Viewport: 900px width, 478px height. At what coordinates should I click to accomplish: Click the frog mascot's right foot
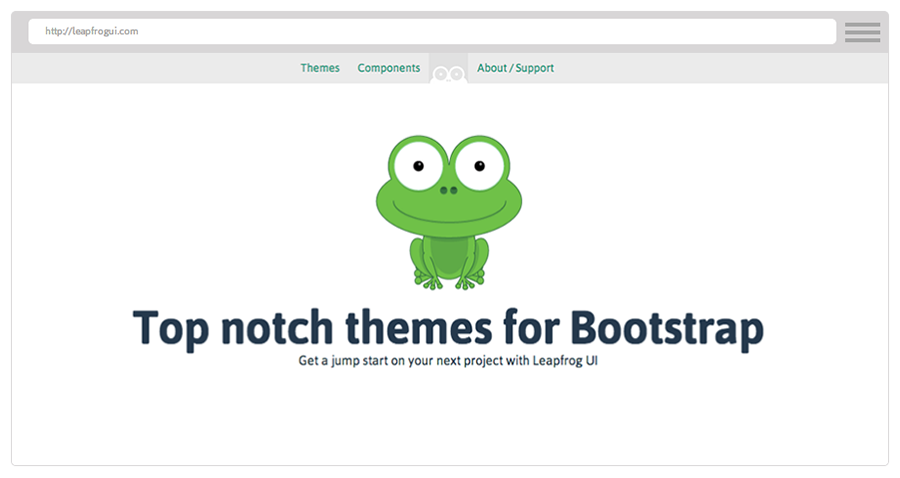[x=470, y=281]
